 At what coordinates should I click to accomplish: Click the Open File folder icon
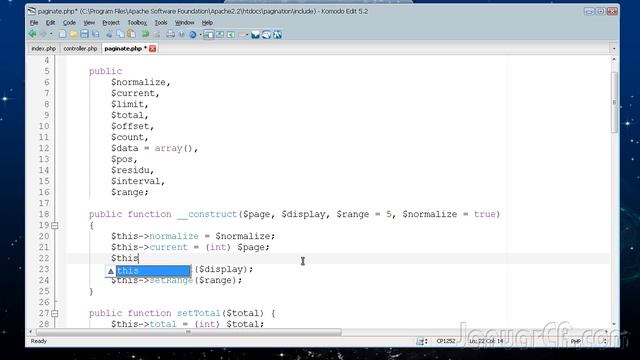[73, 35]
